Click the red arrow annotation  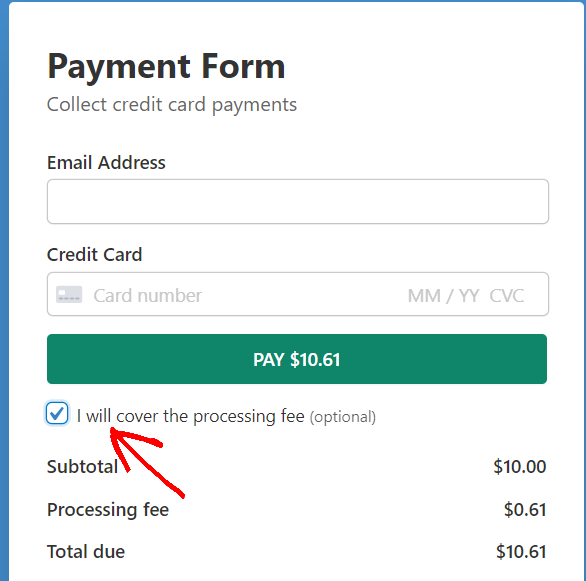coord(146,461)
